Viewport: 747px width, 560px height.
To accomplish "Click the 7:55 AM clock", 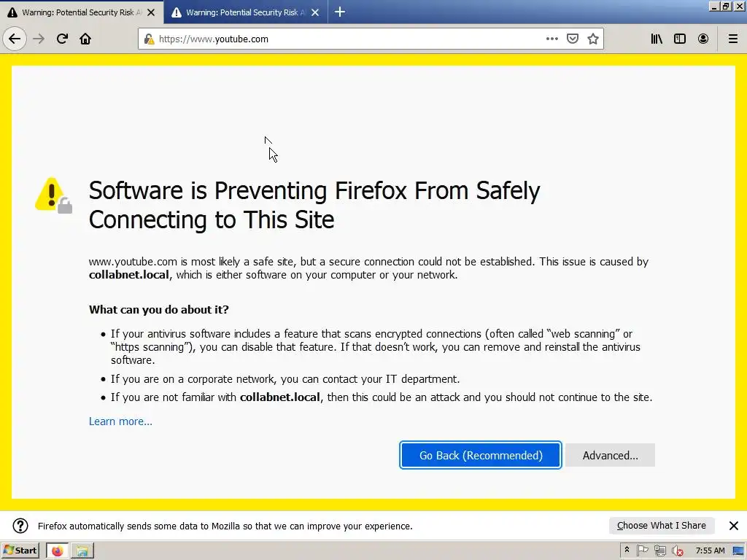I will point(710,551).
